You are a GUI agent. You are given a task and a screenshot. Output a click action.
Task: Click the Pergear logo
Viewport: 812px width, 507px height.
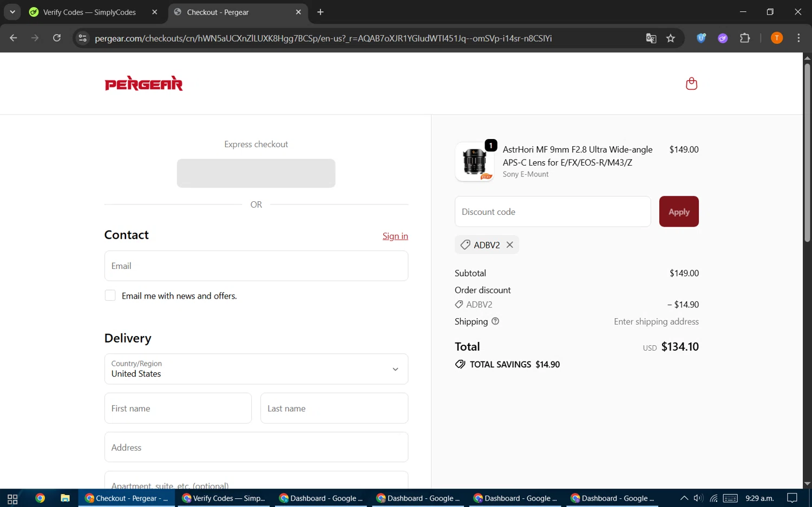point(143,83)
